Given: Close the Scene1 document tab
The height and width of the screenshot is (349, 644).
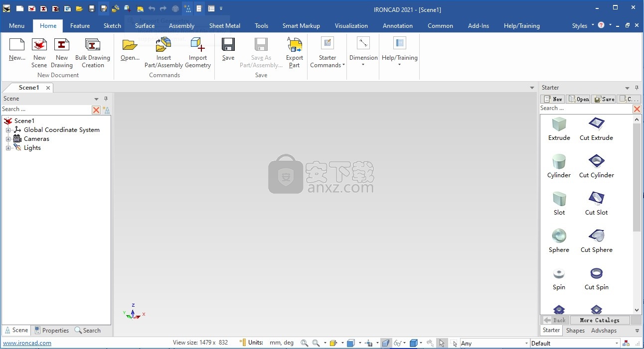Looking at the screenshot, I should coord(48,88).
